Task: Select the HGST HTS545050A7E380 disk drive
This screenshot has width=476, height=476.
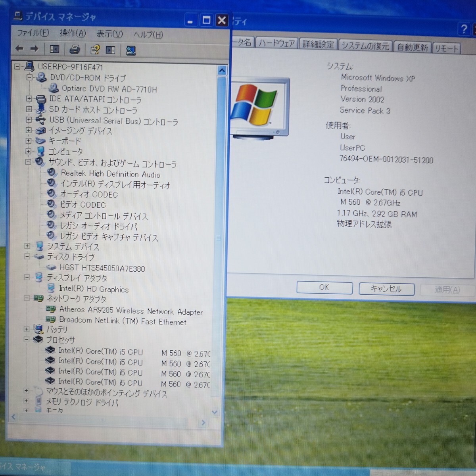Action: click(x=102, y=269)
